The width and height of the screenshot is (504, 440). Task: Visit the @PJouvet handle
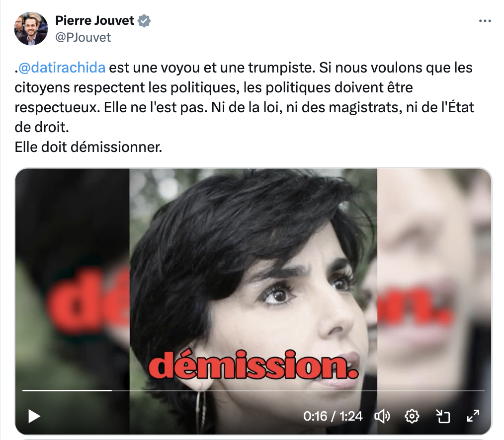coord(83,38)
